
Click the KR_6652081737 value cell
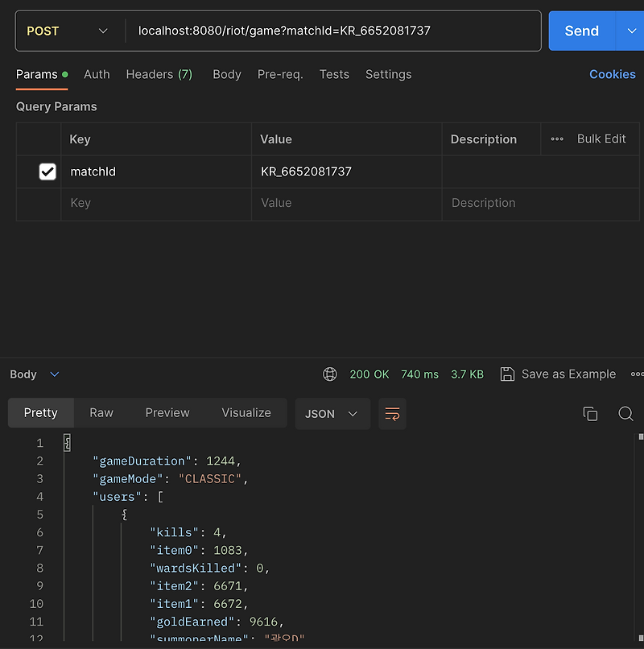pyautogui.click(x=346, y=172)
